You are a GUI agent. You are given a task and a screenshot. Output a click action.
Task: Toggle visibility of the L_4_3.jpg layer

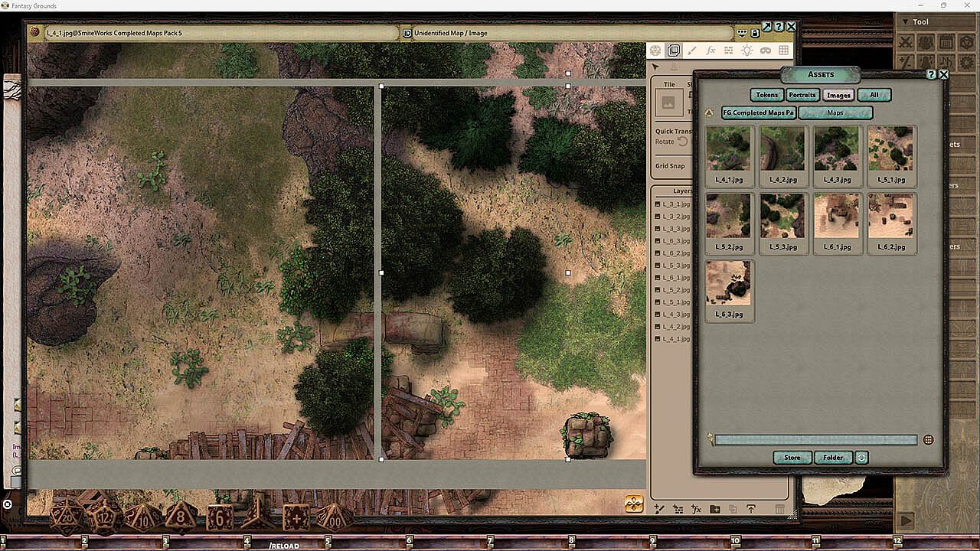[658, 315]
